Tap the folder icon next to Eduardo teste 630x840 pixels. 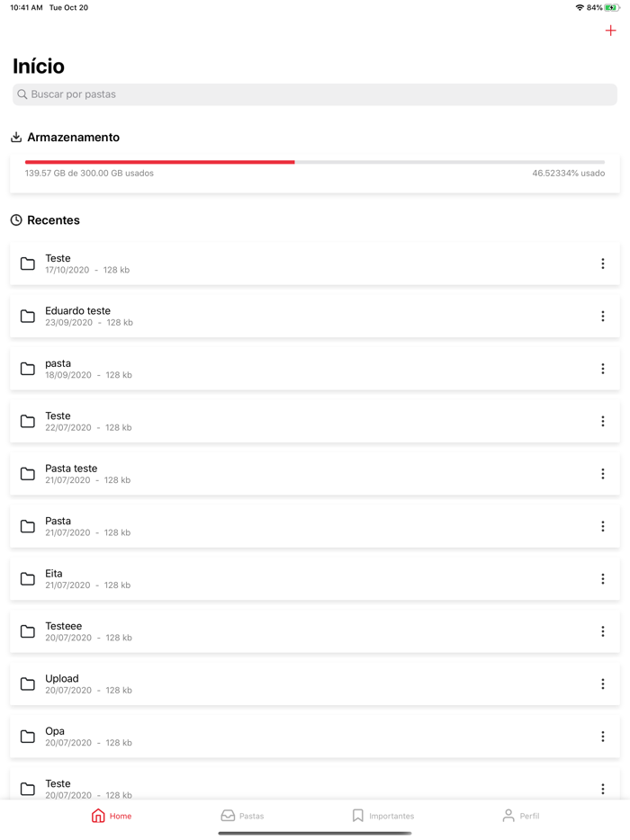coord(28,317)
